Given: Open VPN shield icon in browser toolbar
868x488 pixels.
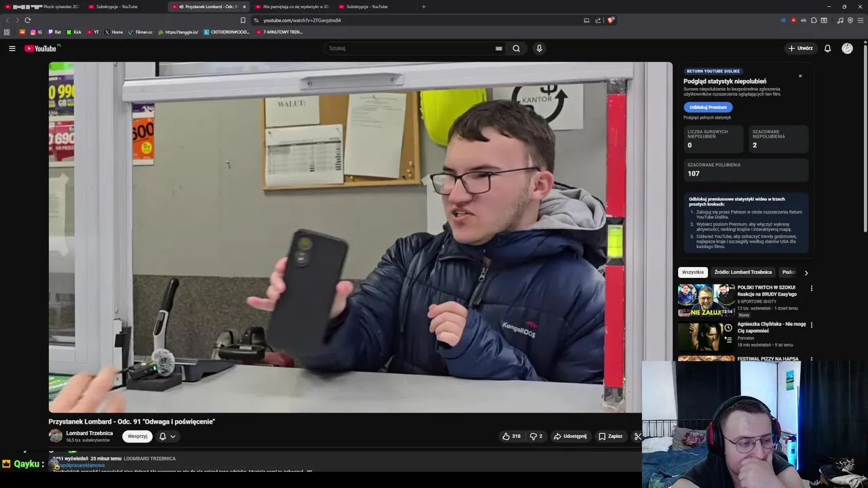Looking at the screenshot, I should 850,20.
